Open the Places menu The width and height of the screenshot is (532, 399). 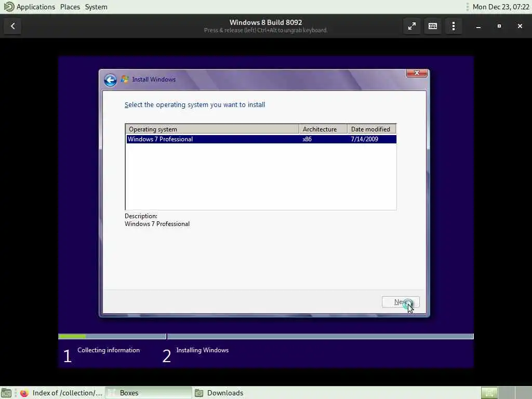[70, 7]
